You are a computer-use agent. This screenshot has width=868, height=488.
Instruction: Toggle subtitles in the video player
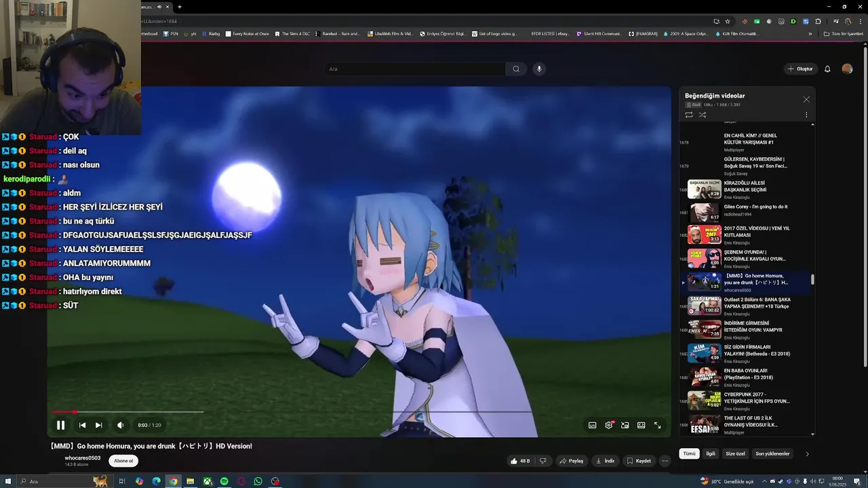[x=592, y=425]
